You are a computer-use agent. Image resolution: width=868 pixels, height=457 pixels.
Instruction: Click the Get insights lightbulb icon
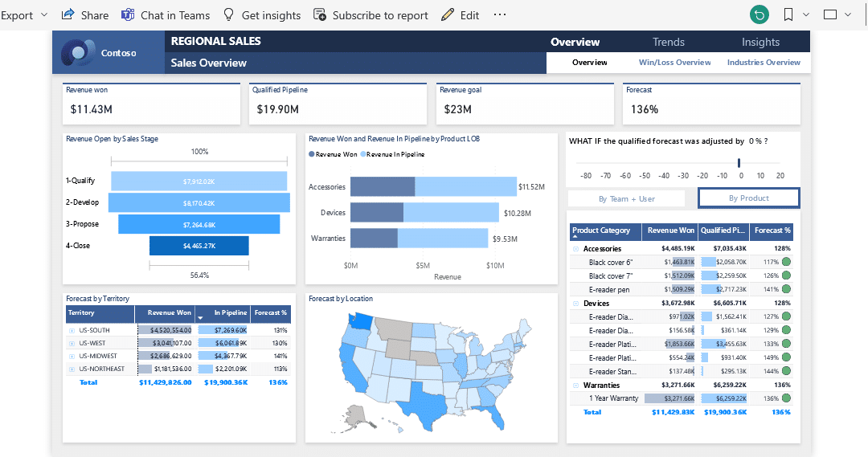[x=228, y=15]
